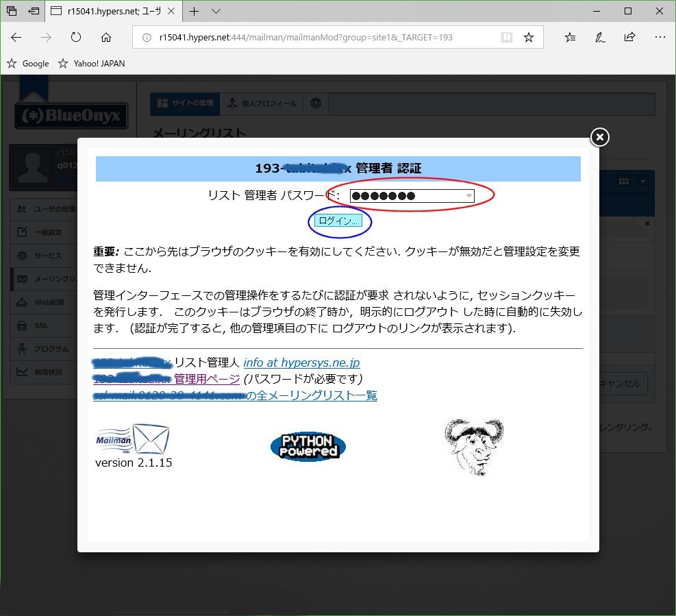Open Edge's More options menu

pos(660,37)
